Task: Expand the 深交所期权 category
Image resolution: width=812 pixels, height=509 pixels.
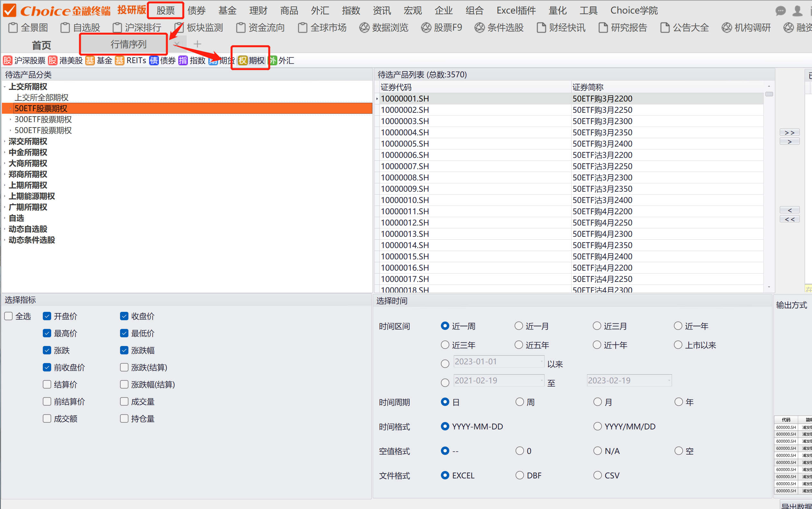Action: 5,142
